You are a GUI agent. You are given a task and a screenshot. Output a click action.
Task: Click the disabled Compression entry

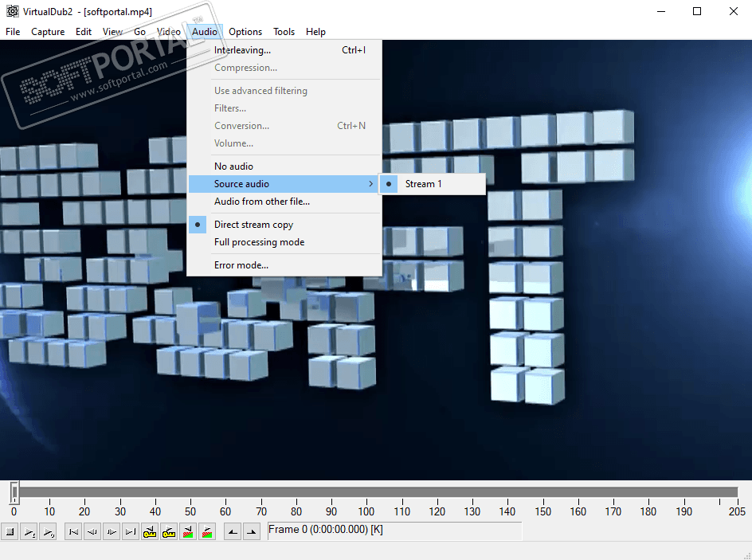[x=284, y=68]
